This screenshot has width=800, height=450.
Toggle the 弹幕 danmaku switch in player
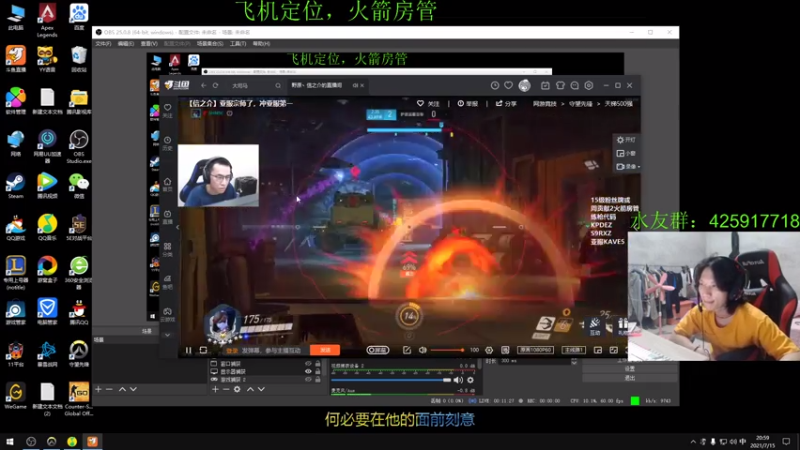[x=378, y=350]
